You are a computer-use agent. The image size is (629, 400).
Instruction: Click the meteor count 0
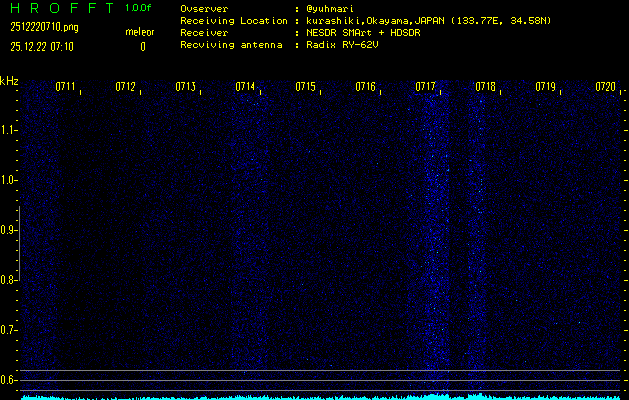point(143,47)
